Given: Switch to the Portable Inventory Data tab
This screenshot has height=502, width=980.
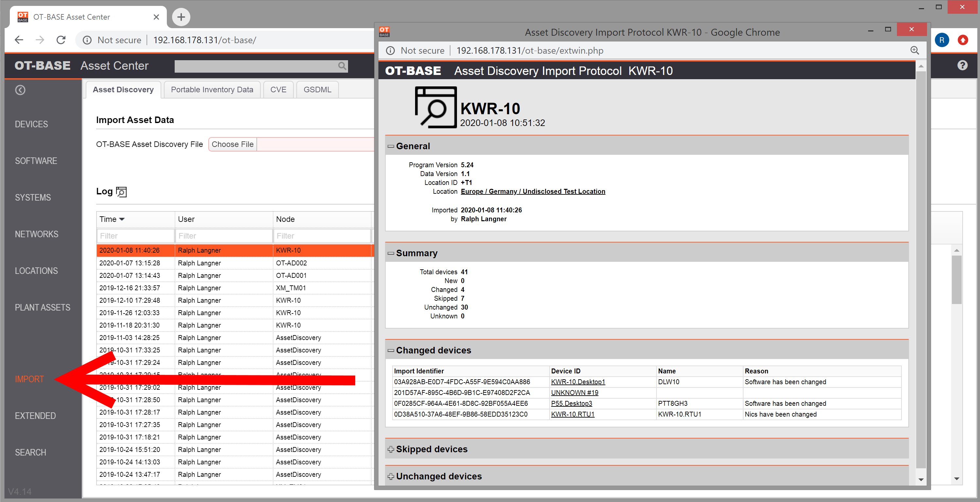Looking at the screenshot, I should (212, 89).
